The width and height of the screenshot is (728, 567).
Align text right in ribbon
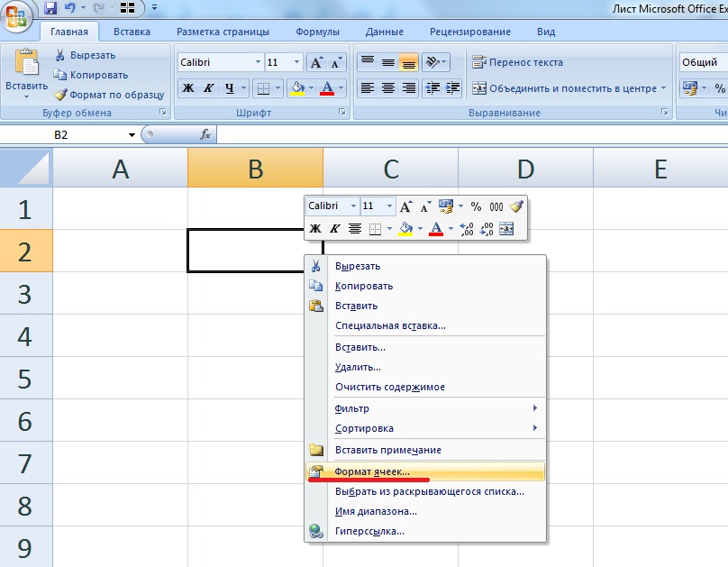pos(408,88)
